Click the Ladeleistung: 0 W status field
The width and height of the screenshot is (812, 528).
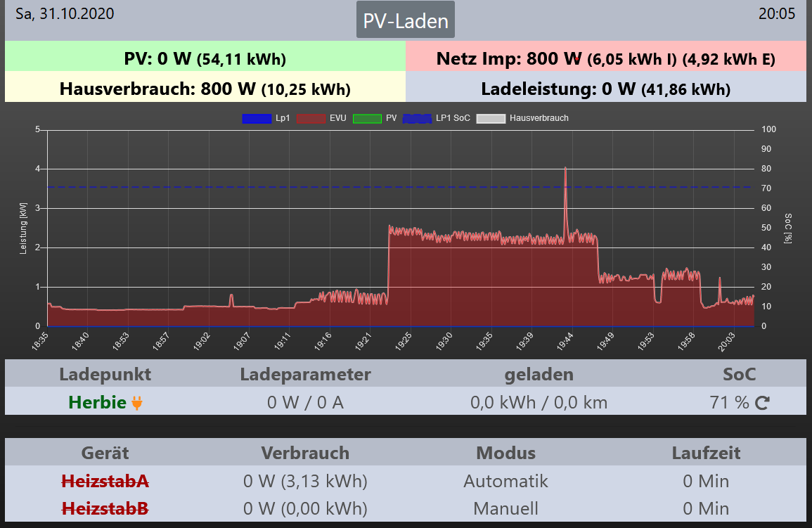[x=606, y=86]
